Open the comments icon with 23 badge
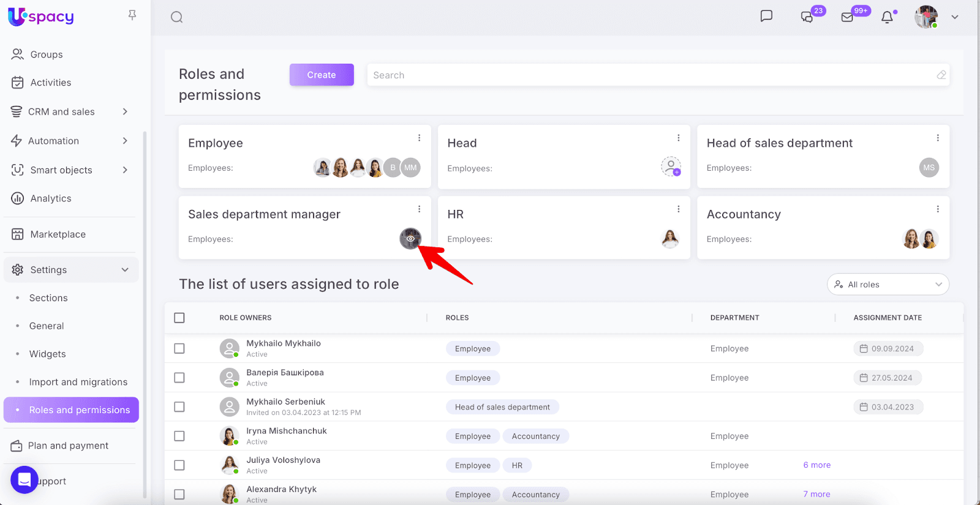This screenshot has width=980, height=505. [807, 17]
